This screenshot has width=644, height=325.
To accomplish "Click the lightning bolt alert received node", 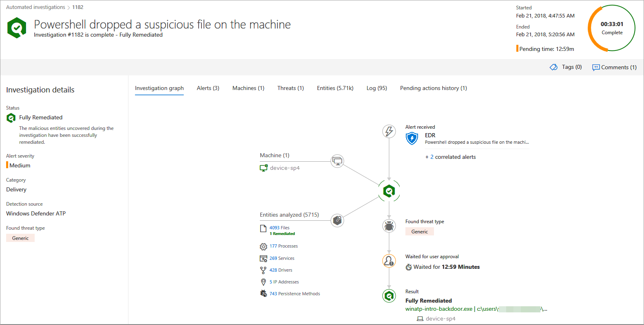I will tap(389, 132).
